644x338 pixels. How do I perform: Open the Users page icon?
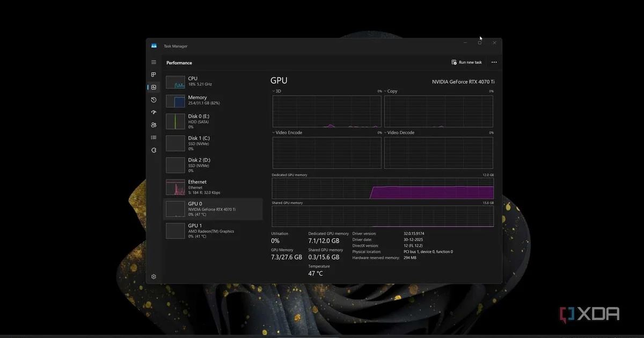(x=153, y=125)
